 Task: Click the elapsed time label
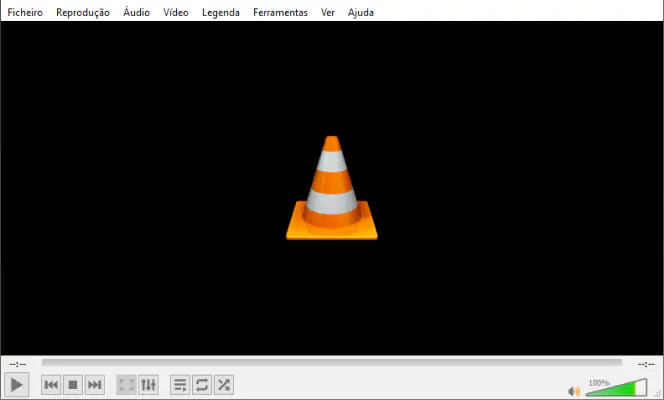[x=17, y=364]
